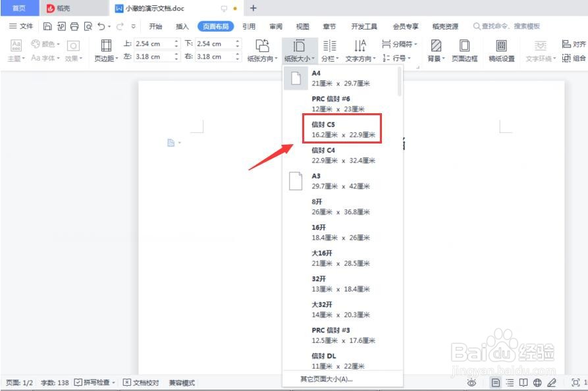Click 文档校对 in status bar
The height and width of the screenshot is (391, 588).
pyautogui.click(x=141, y=382)
